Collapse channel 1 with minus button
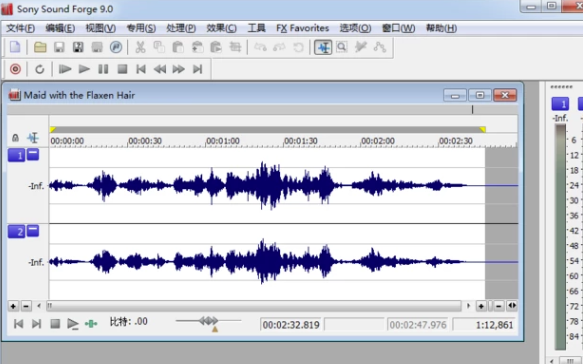The height and width of the screenshot is (364, 583). (33, 154)
